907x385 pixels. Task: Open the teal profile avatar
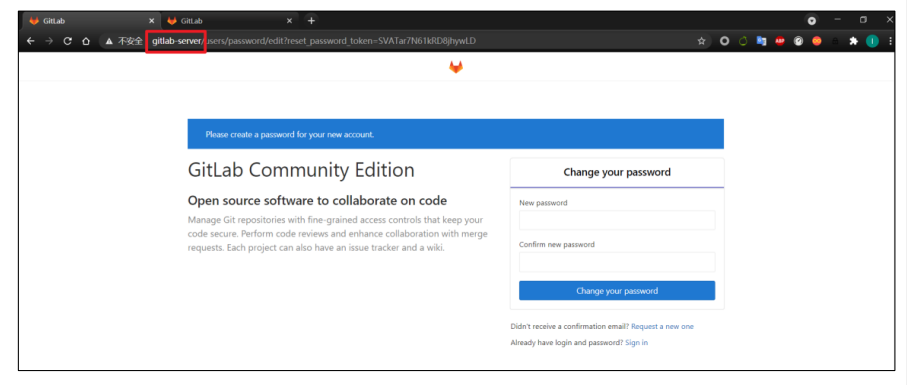[x=872, y=41]
